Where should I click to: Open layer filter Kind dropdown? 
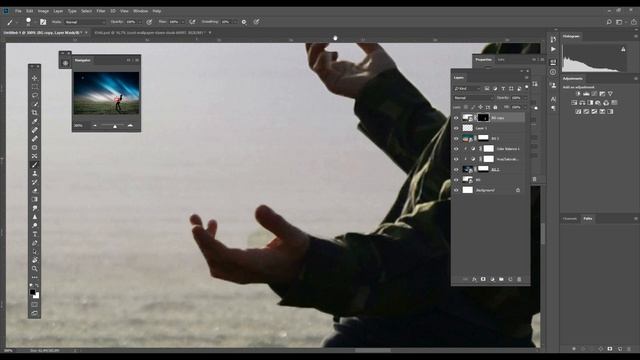tap(468, 88)
